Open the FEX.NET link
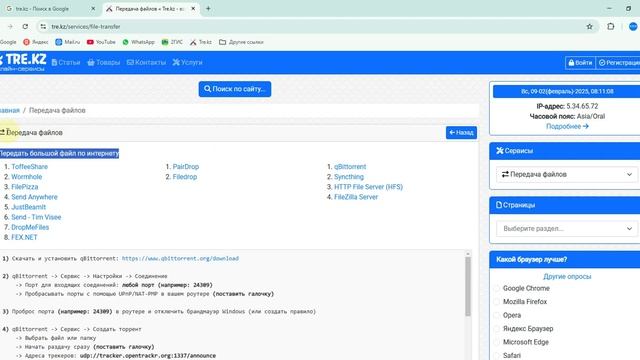 tap(24, 237)
